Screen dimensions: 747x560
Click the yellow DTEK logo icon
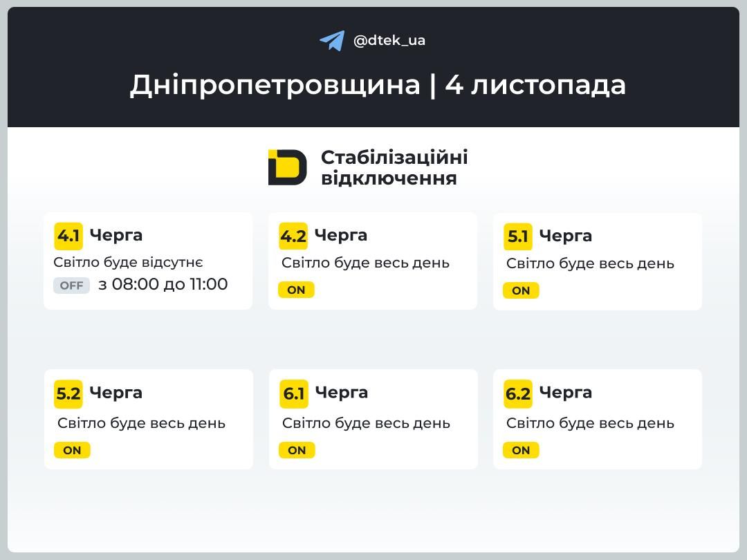(x=287, y=167)
